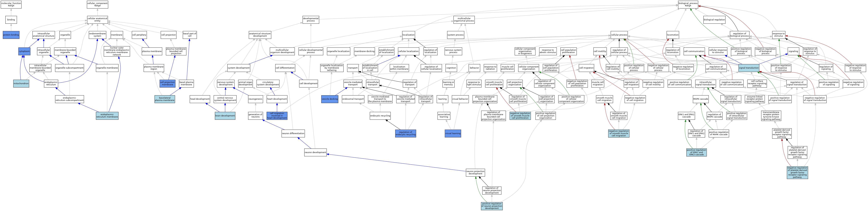Click the 'cell projection membrane' blue node
This screenshot has width=868, height=211.
[x=167, y=83]
